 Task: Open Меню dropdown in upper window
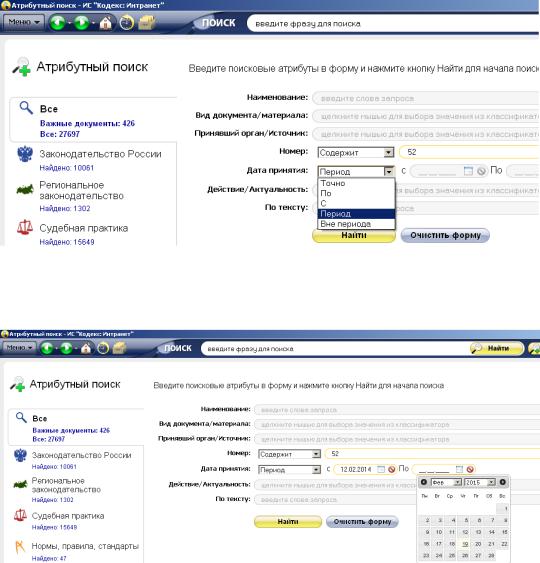click(24, 22)
